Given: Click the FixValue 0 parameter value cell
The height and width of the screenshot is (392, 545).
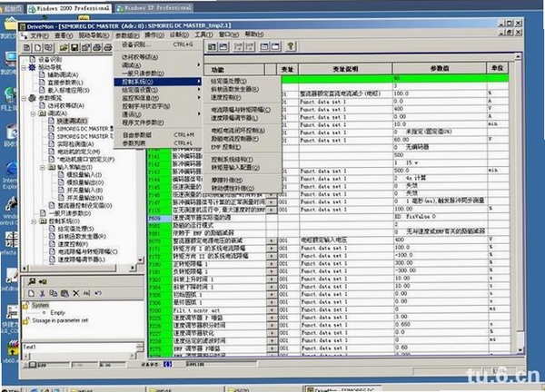Looking at the screenshot, I should pos(440,217).
